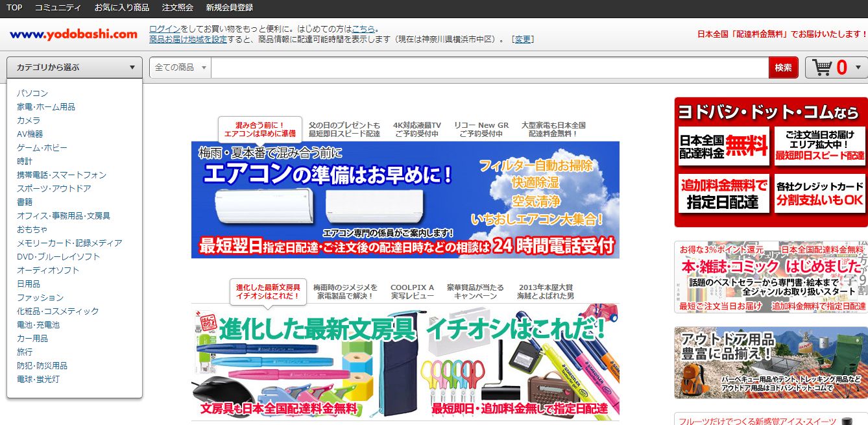
Task: Select ゲーム･ホビー category
Action: [x=42, y=148]
